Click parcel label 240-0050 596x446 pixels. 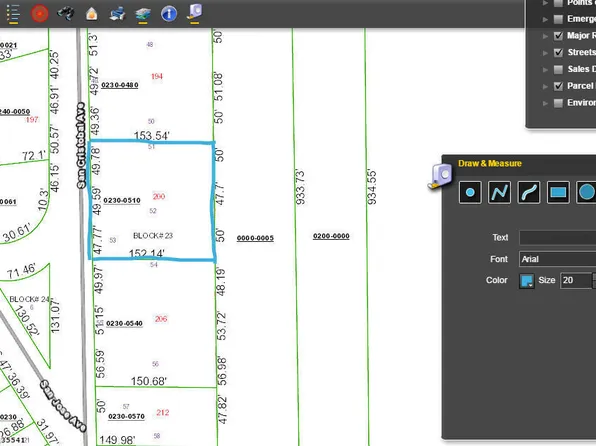pyautogui.click(x=15, y=112)
